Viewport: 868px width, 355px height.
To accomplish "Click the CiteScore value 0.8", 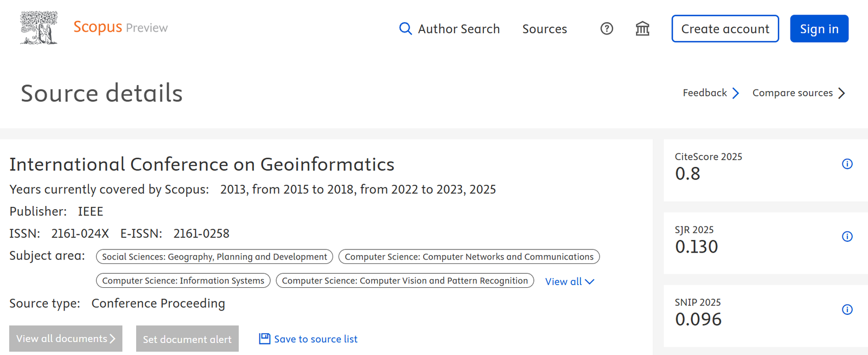I will (687, 174).
